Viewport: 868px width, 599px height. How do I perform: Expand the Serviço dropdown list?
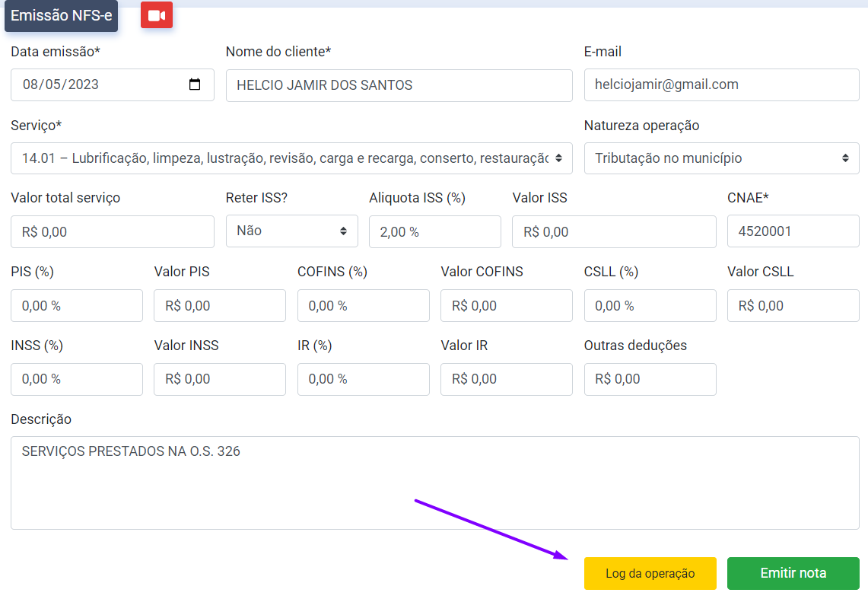coord(291,158)
